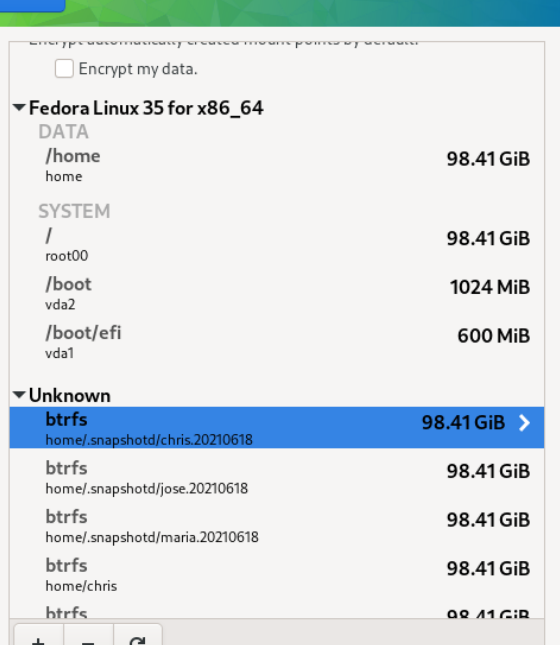560x645 pixels.
Task: Select the /boot/efi vda1 mount point
Action: click(x=277, y=342)
